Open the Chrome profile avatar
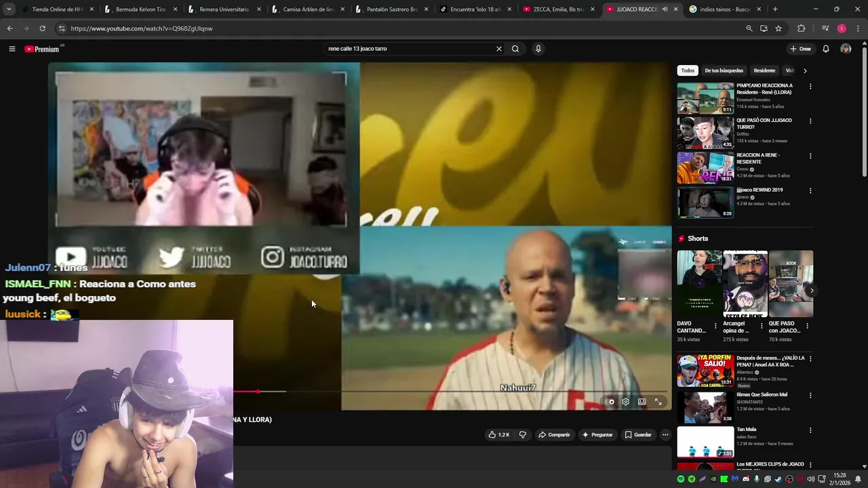 [x=842, y=28]
